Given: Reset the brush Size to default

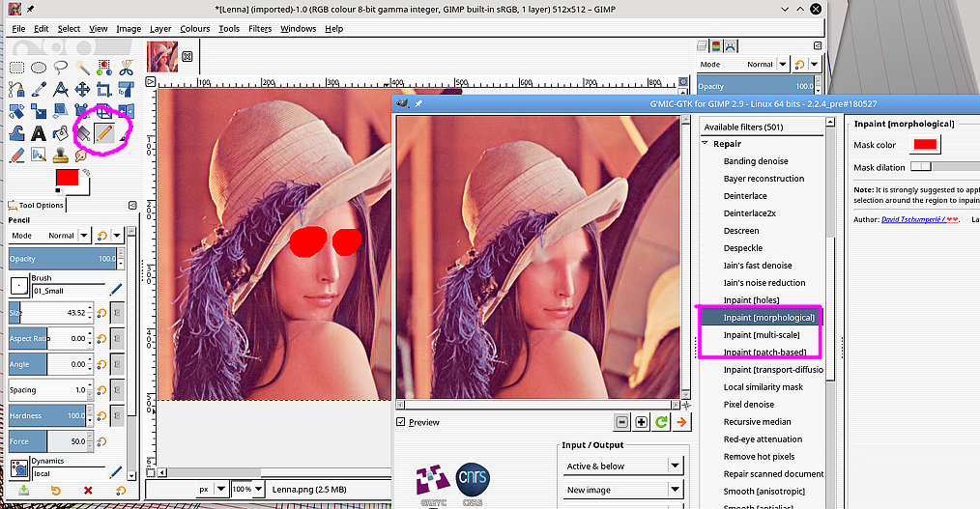Looking at the screenshot, I should (x=101, y=312).
